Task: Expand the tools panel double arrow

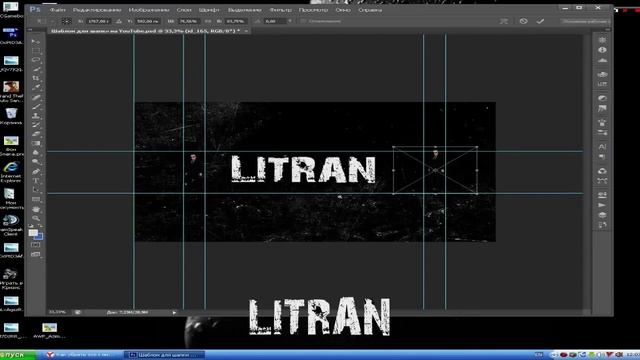Action: 30,30
